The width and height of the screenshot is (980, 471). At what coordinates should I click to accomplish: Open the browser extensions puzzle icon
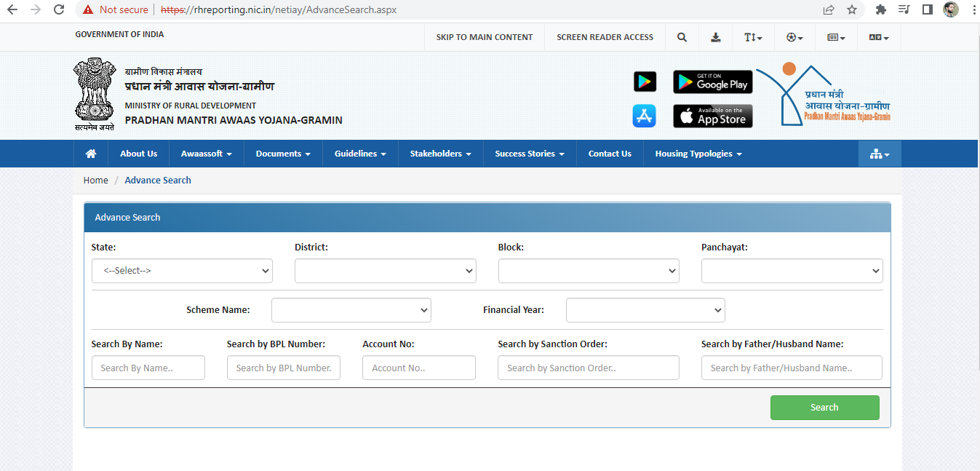click(x=881, y=9)
